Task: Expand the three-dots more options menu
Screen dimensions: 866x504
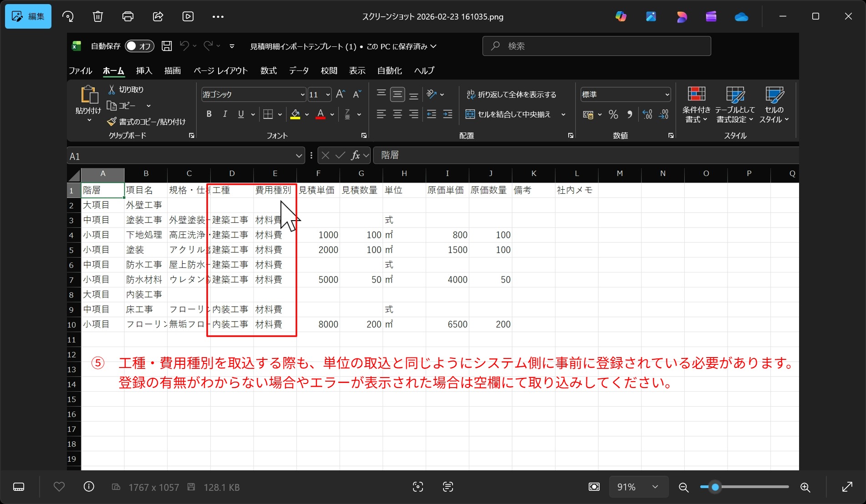Action: click(218, 17)
